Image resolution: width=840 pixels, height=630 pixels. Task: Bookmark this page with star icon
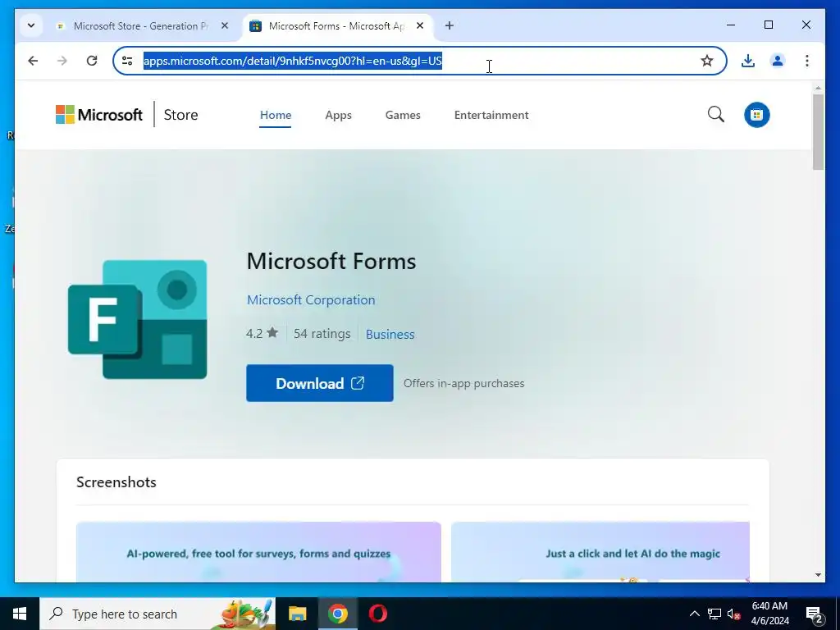[706, 61]
